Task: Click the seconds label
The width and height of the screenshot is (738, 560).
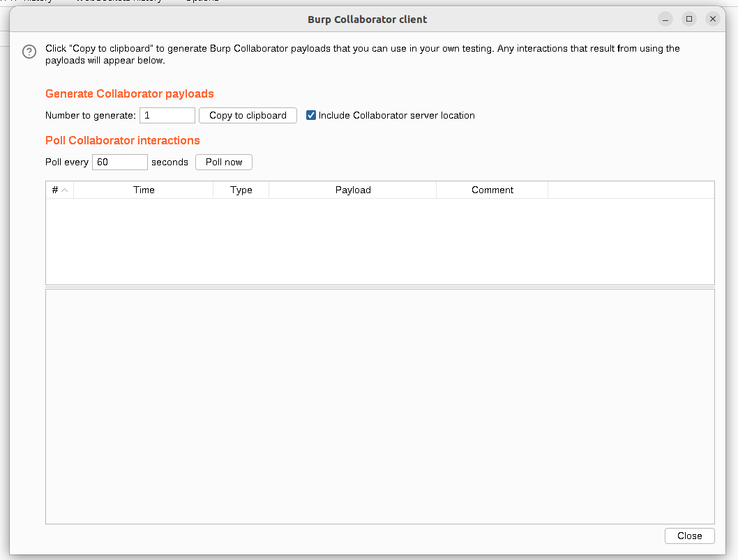Action: coord(170,162)
